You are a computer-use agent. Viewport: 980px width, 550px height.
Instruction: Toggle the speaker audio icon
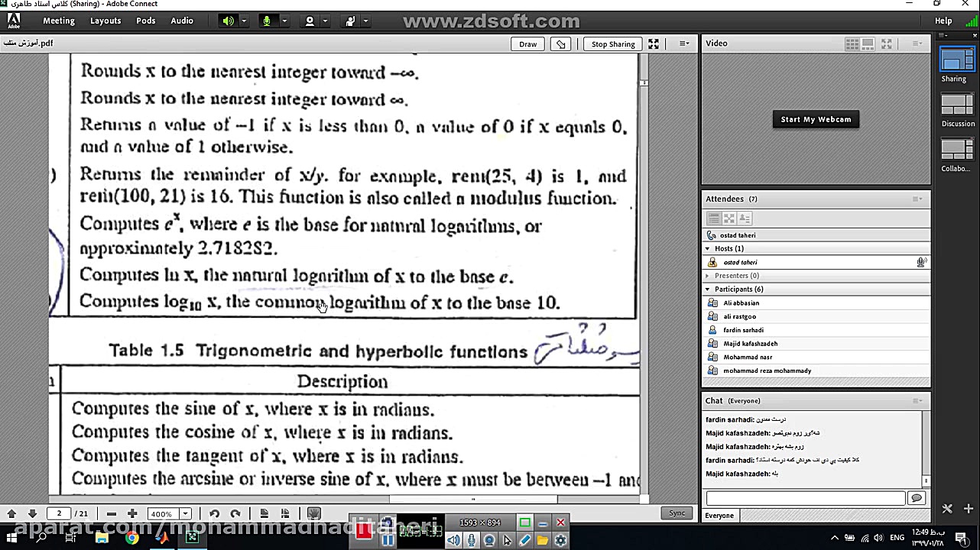point(228,21)
